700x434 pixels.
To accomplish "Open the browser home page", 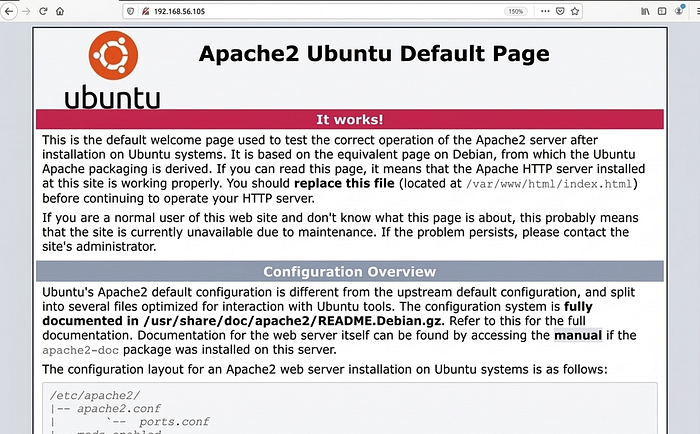I will (60, 11).
